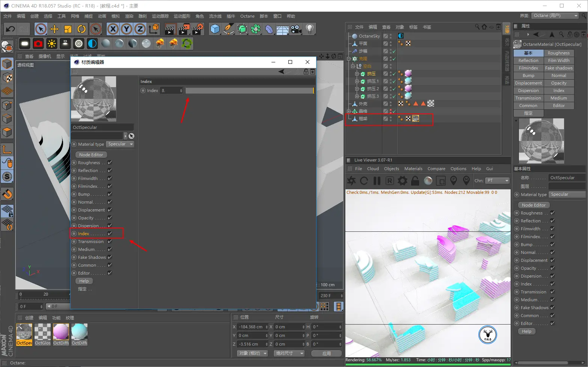Restart render in Live Viewer
Viewport: 588px width, 367px height.
(364, 181)
